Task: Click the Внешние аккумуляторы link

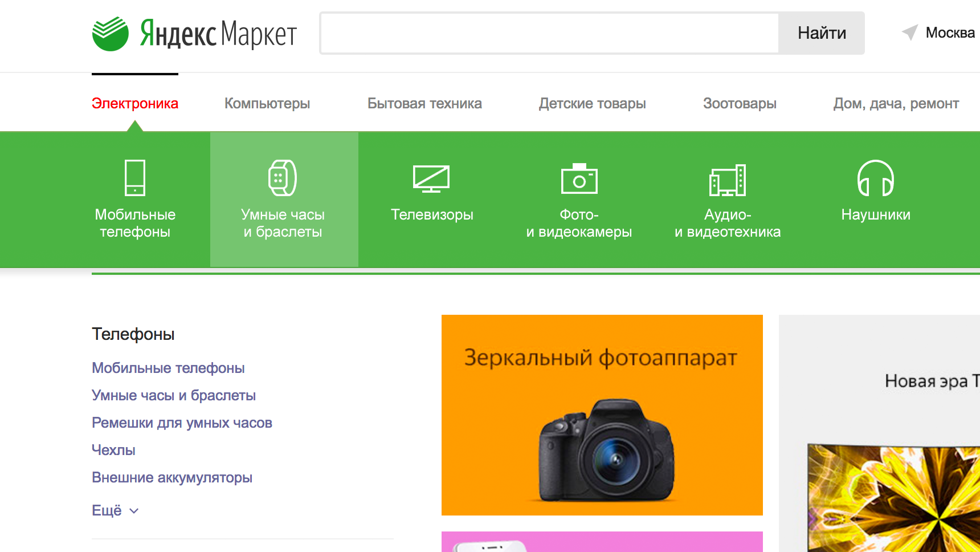Action: 172,477
